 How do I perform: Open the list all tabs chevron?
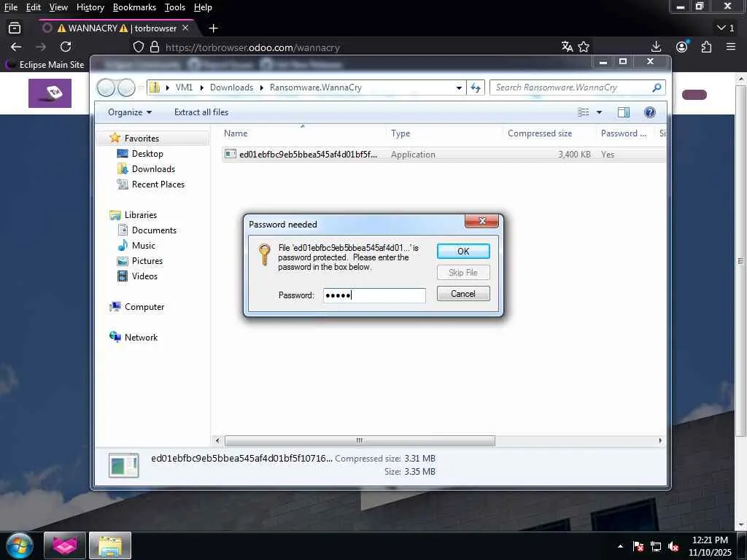721,28
